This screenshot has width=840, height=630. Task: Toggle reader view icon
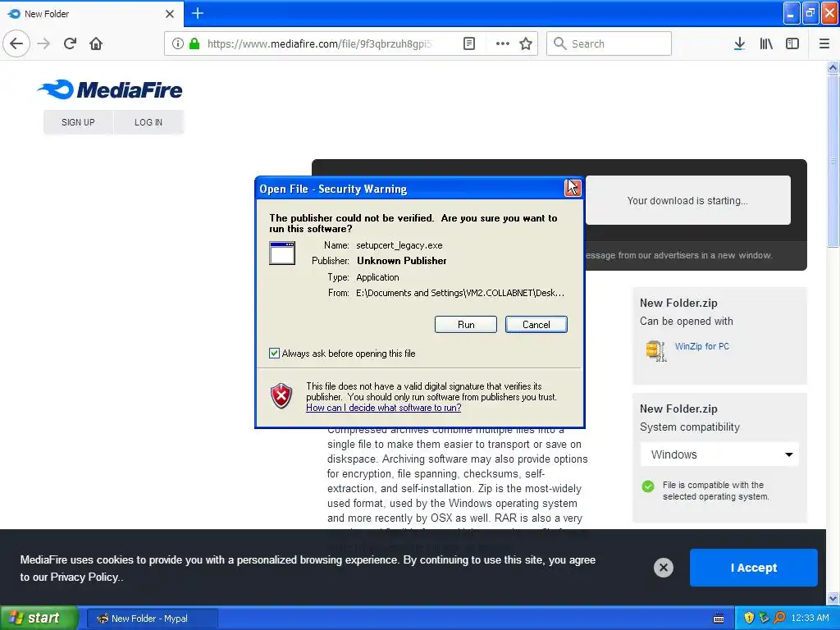click(468, 43)
